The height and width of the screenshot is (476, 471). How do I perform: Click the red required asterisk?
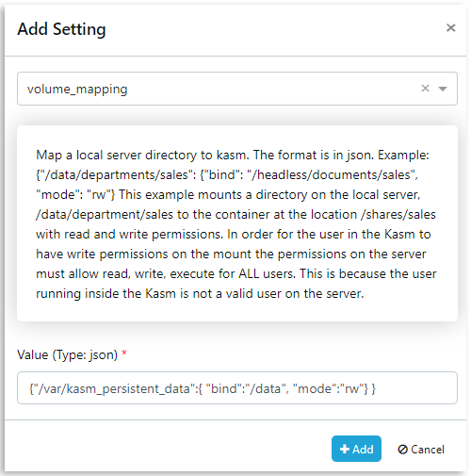[124, 353]
